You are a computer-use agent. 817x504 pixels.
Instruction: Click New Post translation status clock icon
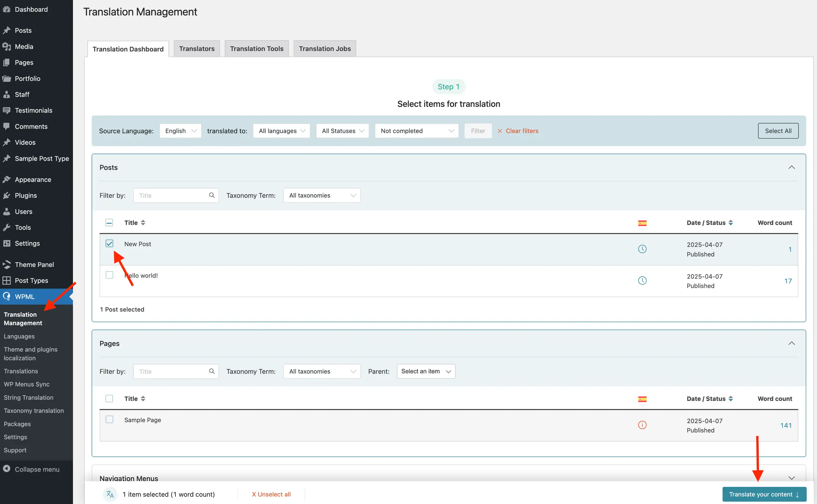click(642, 249)
